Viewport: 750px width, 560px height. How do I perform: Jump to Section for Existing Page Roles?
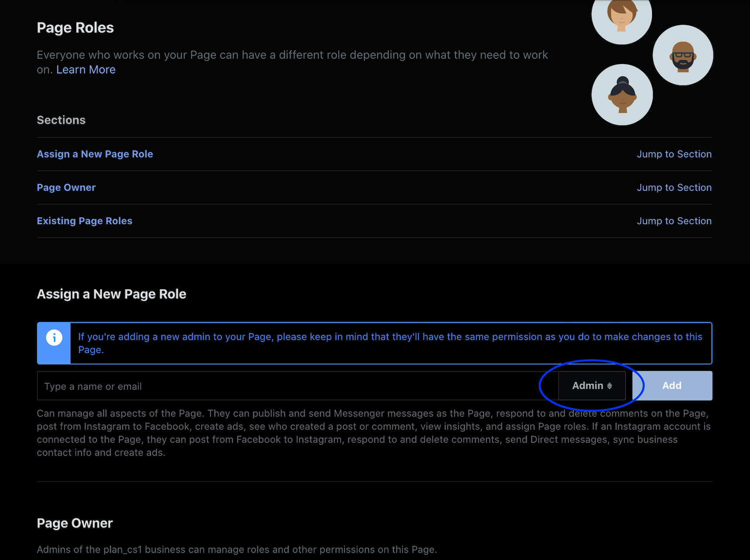coord(674,221)
